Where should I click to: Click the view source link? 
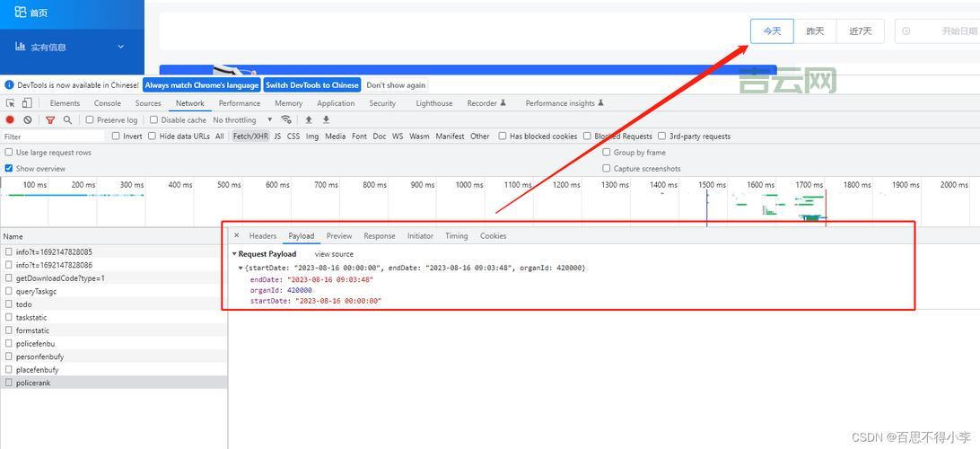(x=334, y=254)
